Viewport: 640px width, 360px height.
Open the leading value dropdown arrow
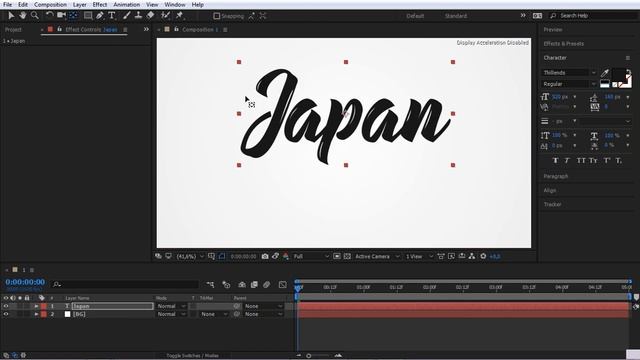coord(627,97)
